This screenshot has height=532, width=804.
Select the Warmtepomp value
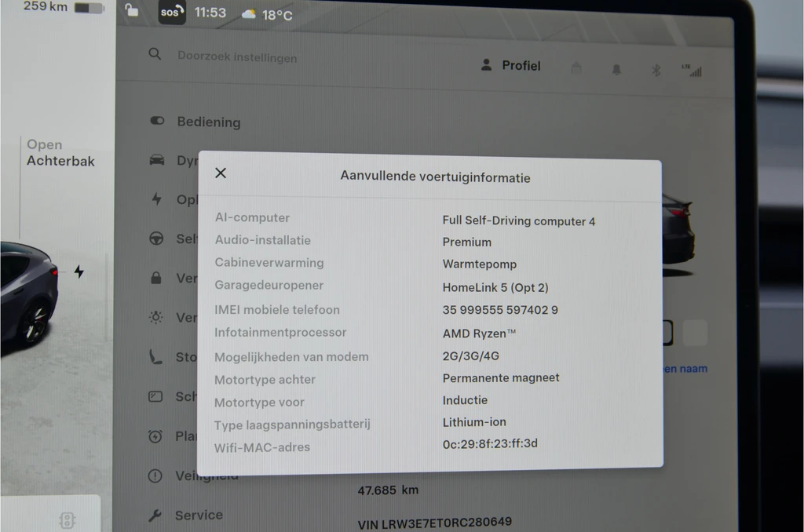[480, 264]
